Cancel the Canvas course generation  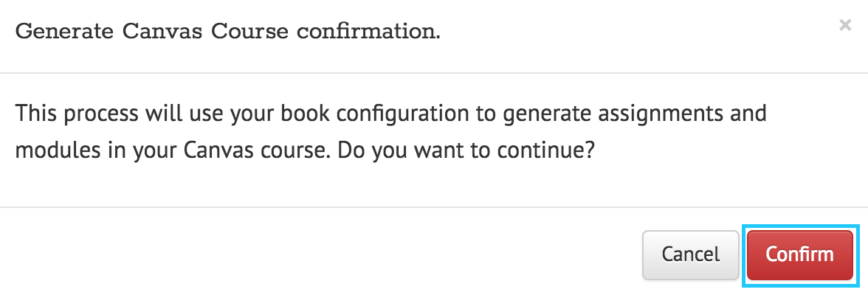tap(690, 255)
